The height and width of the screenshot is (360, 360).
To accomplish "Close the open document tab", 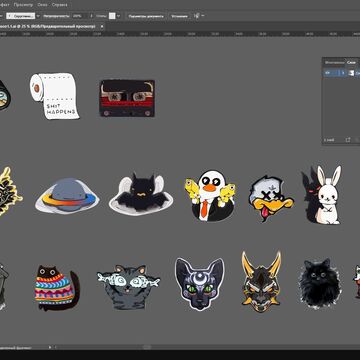I will tap(102, 26).
